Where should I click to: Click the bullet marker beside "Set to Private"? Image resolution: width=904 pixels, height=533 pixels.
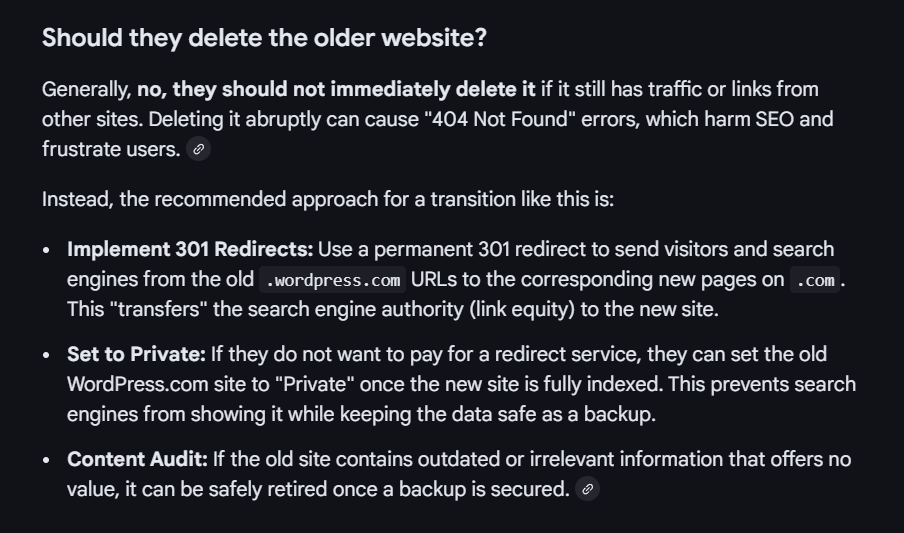tap(47, 355)
